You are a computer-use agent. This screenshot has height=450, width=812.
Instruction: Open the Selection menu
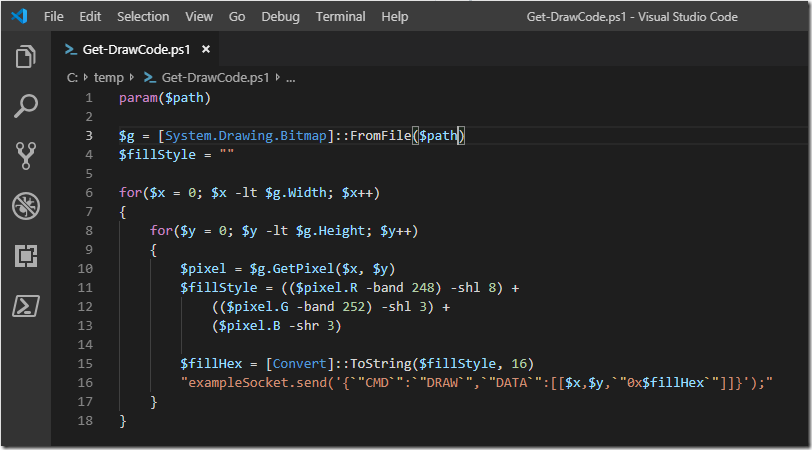(143, 17)
